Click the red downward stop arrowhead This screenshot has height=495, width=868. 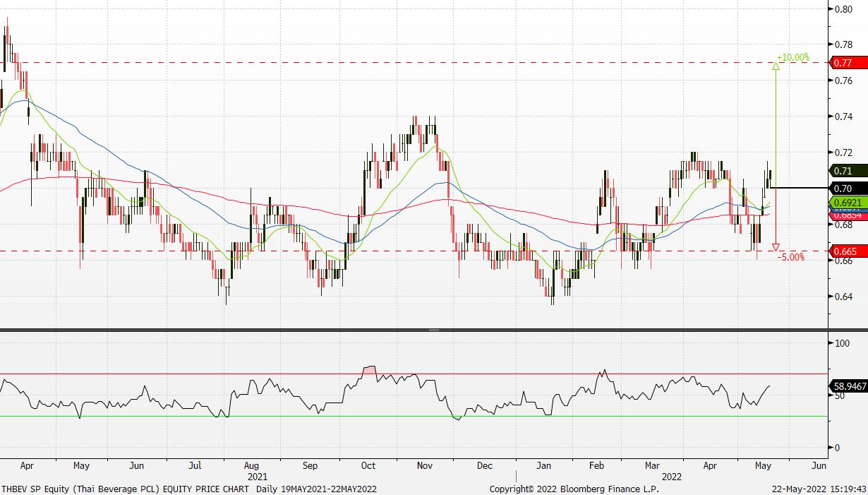point(776,247)
